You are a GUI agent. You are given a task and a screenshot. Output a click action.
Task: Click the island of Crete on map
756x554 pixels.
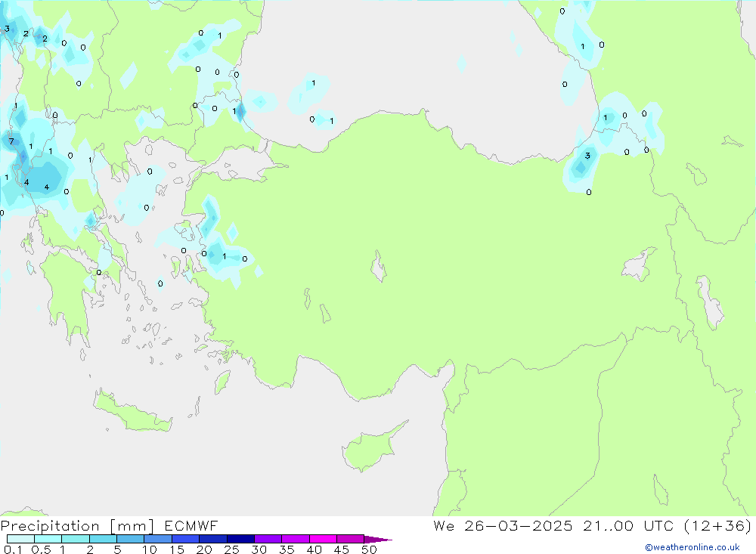(132, 410)
